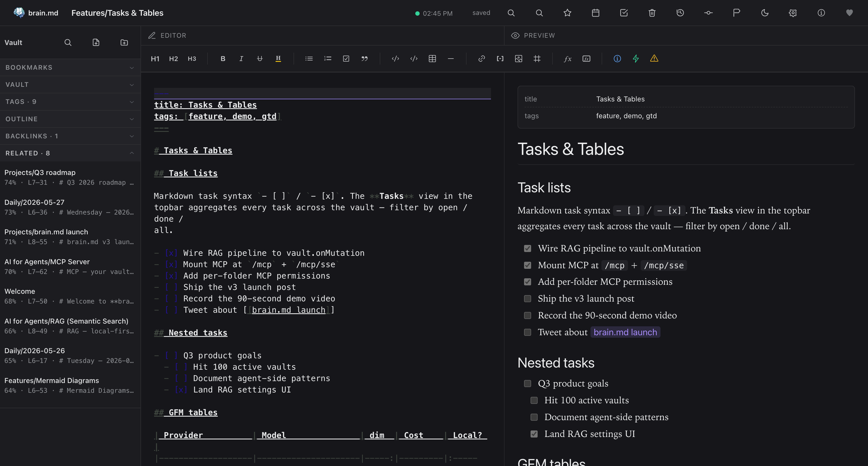Switch to the Editor pane header

167,35
